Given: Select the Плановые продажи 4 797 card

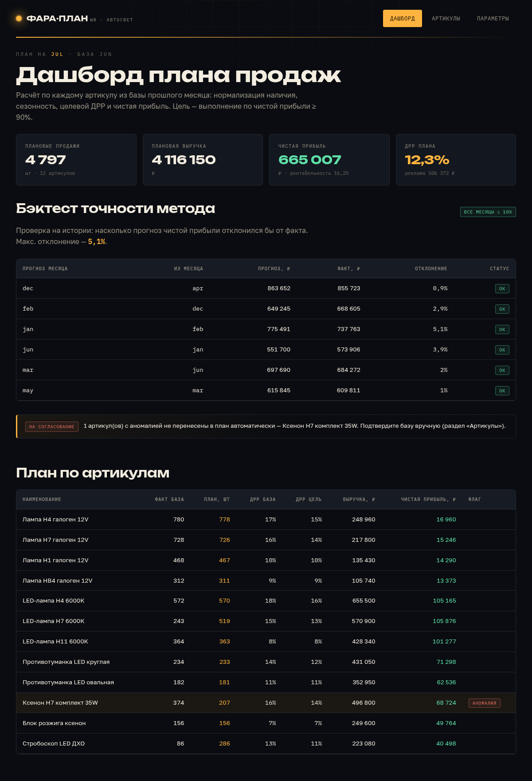Looking at the screenshot, I should [x=76, y=160].
